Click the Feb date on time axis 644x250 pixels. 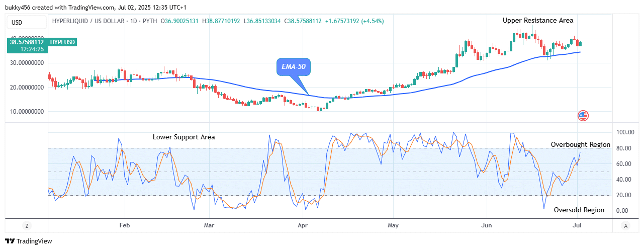(x=125, y=225)
